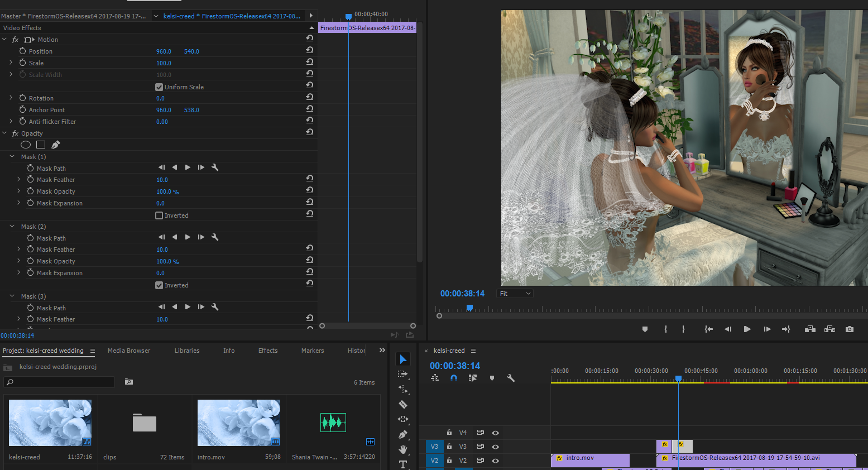Select the Pen tool in the tools panel
The height and width of the screenshot is (470, 868).
(x=403, y=434)
